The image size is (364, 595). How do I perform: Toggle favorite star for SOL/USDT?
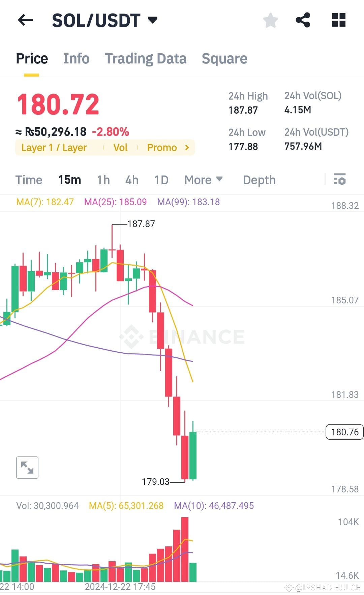[270, 20]
